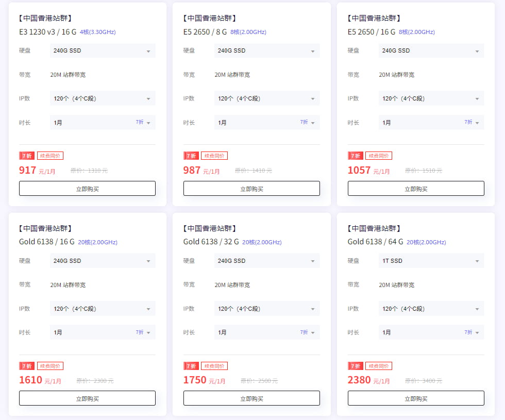Buy the Gold 6138 16G server

pyautogui.click(x=87, y=398)
